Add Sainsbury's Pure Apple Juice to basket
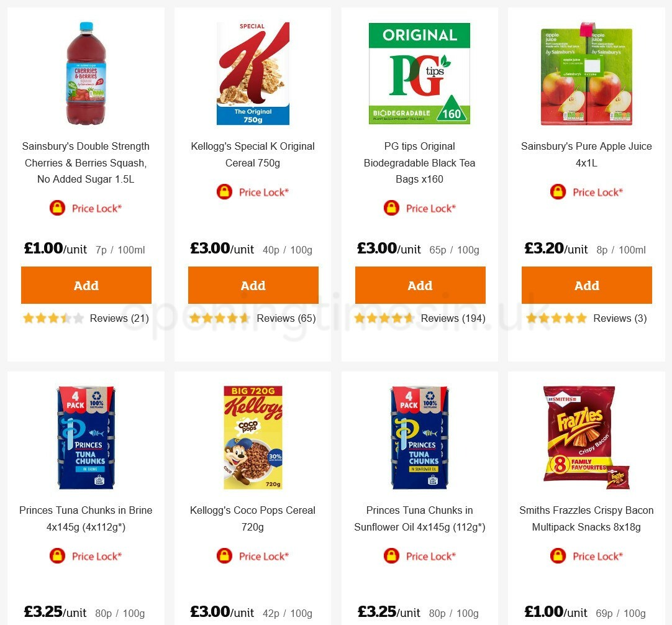The height and width of the screenshot is (625, 672). [x=586, y=285]
